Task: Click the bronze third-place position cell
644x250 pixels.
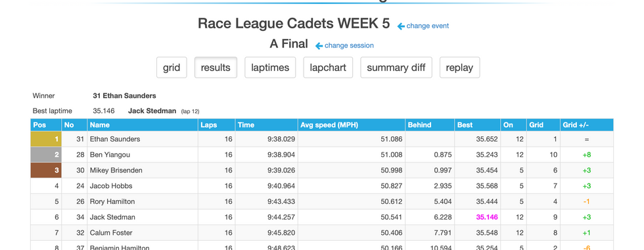Action: coord(46,170)
